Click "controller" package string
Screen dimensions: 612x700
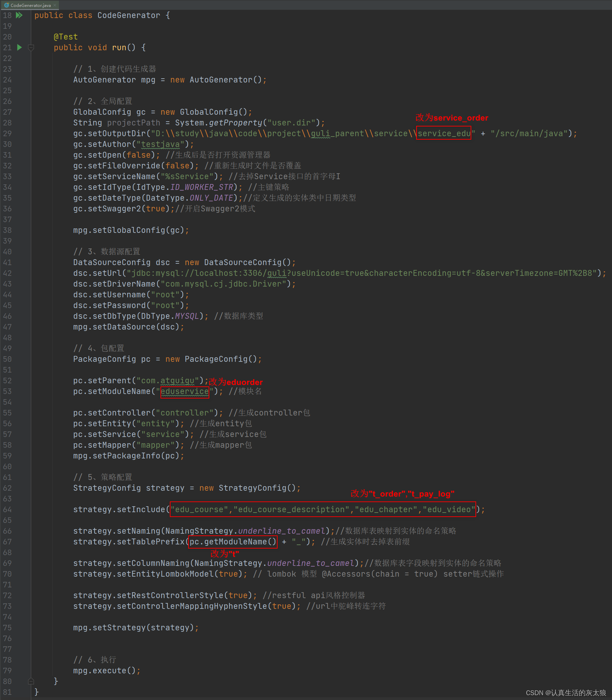[185, 413]
